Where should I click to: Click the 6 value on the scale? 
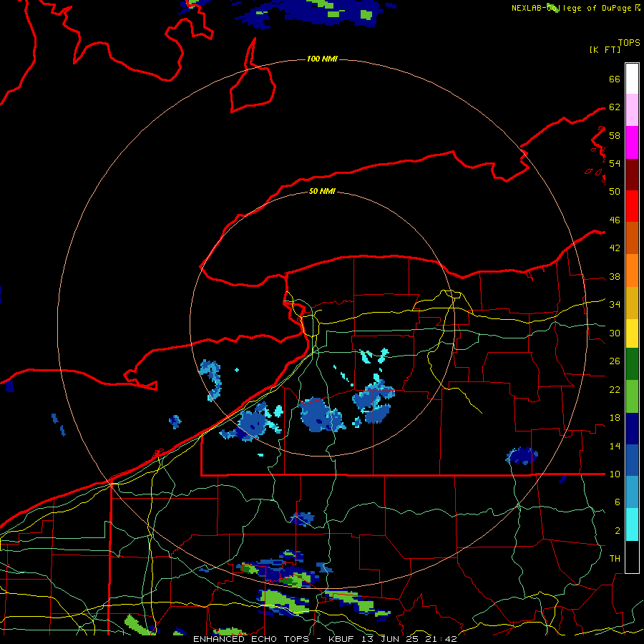[x=617, y=502]
